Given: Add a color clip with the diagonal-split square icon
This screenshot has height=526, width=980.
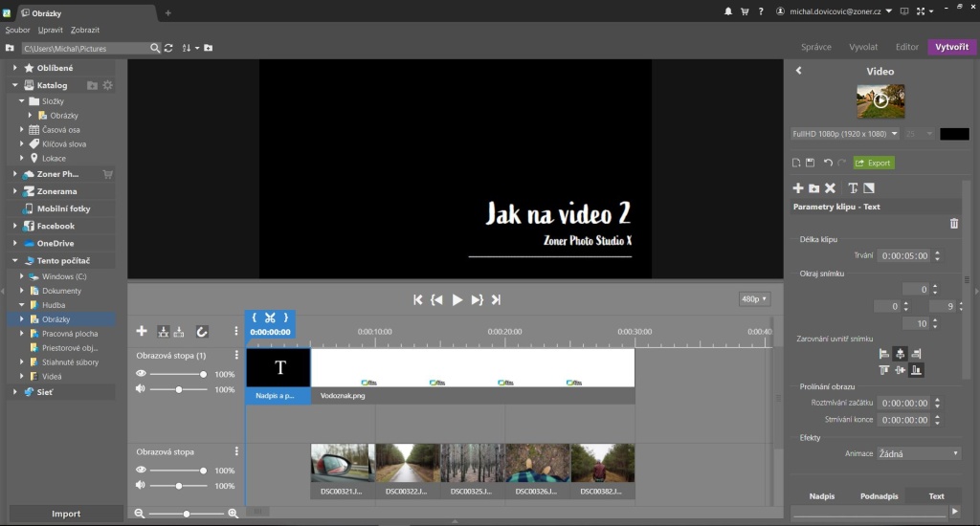Looking at the screenshot, I should coord(869,188).
